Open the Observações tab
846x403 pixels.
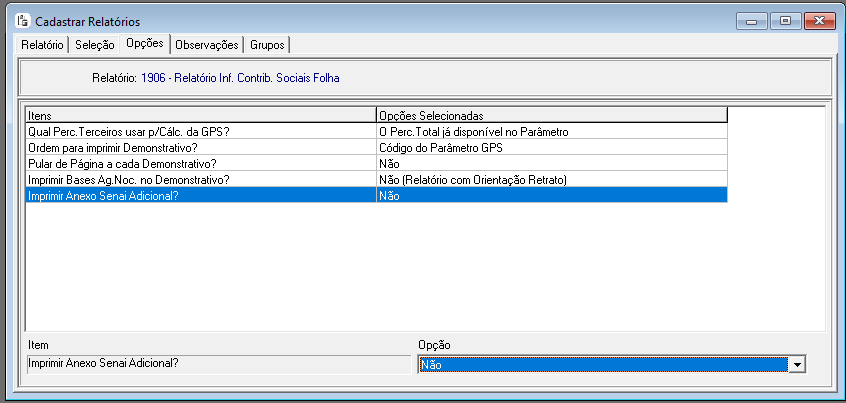207,45
